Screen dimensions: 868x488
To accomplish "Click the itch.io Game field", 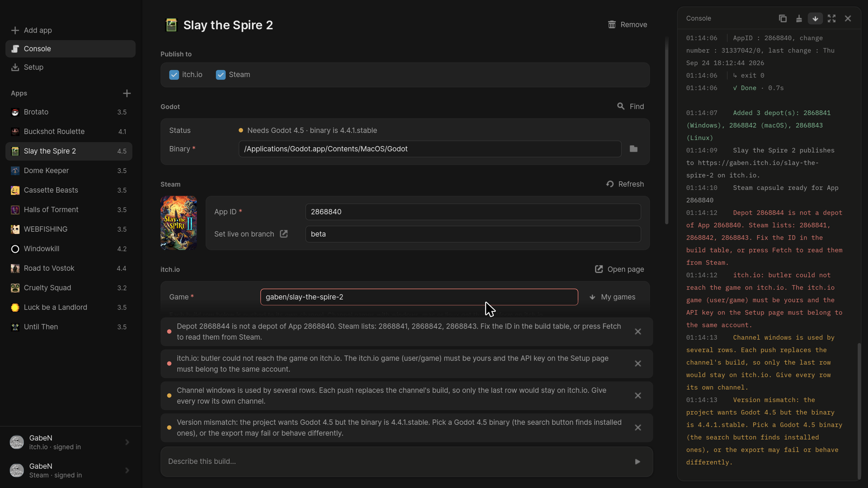I will 419,297.
